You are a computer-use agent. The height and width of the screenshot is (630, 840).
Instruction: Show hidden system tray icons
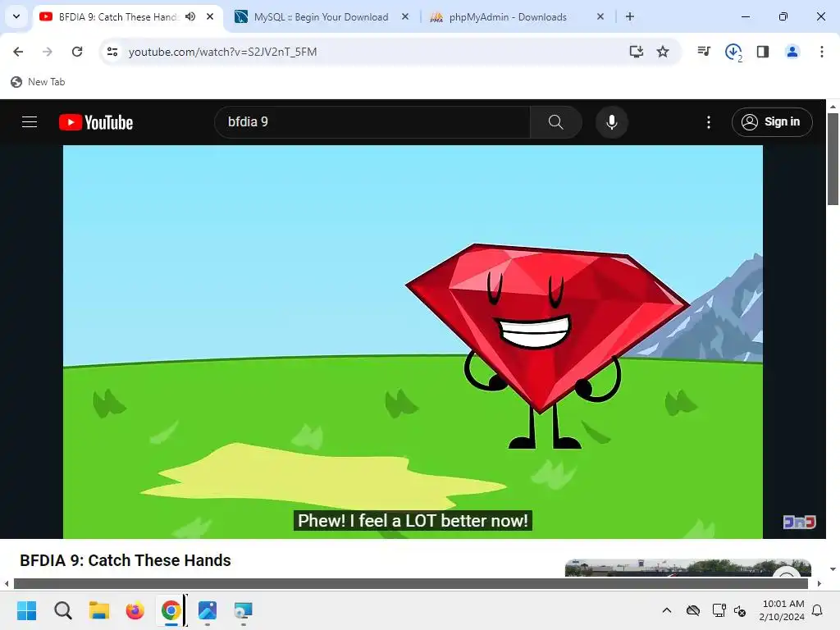[x=667, y=610]
